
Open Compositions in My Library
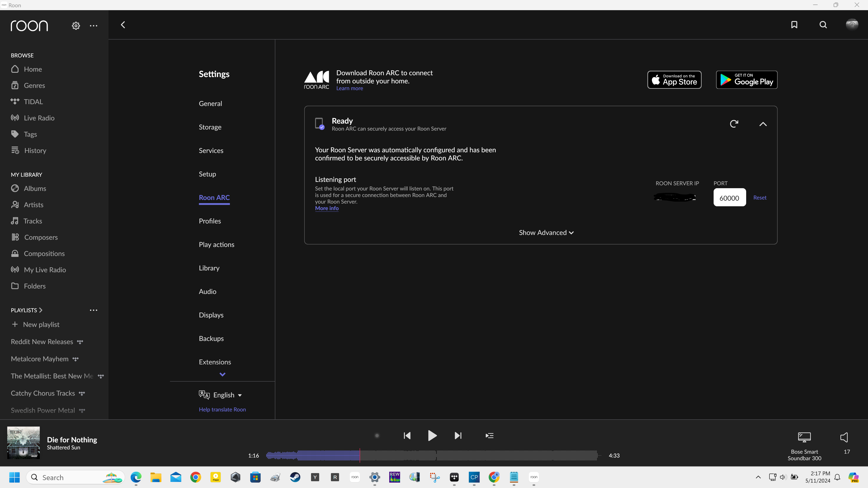(x=37, y=253)
